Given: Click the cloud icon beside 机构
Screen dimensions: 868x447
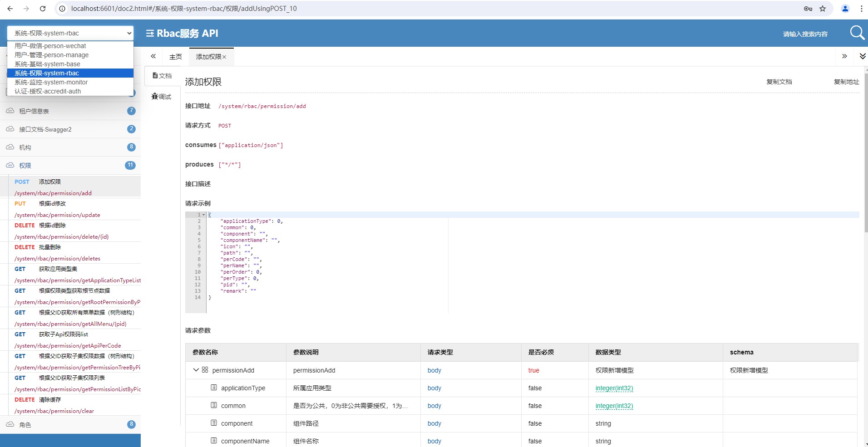Looking at the screenshot, I should click(10, 147).
